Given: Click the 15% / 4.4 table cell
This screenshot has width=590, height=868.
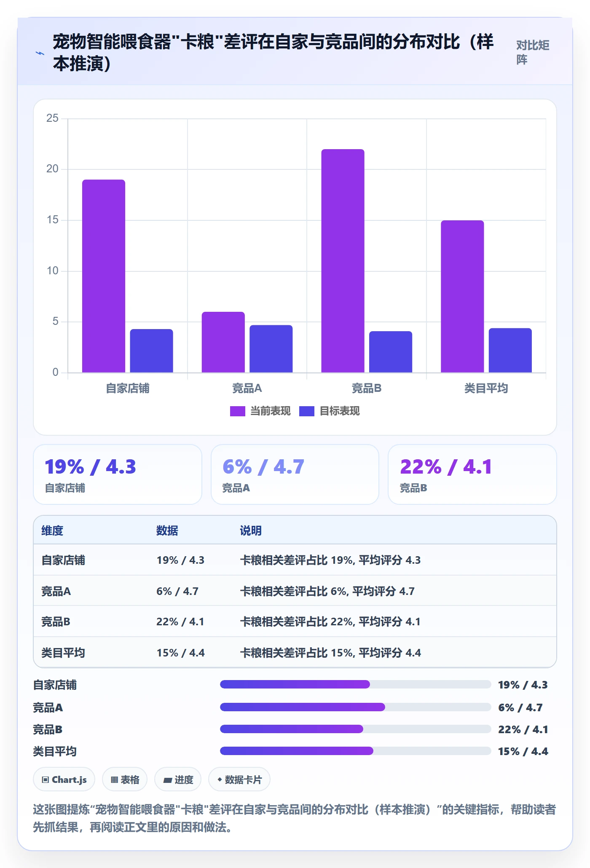Looking at the screenshot, I should coord(181,653).
